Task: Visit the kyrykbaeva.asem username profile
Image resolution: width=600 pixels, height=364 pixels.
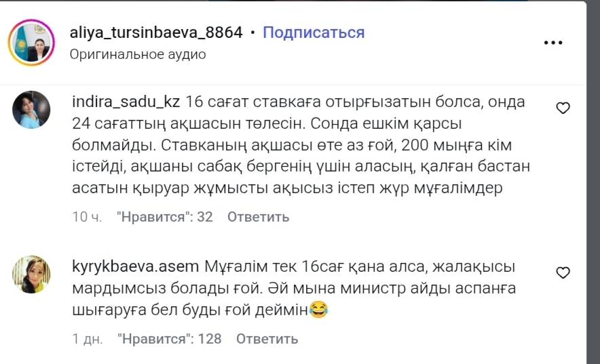Action: (x=135, y=265)
